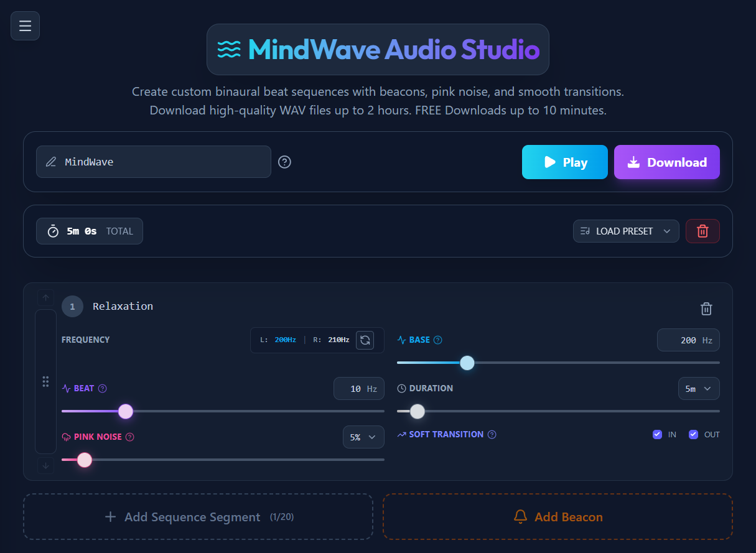Click the 5m 0s TOTAL indicator

point(90,231)
